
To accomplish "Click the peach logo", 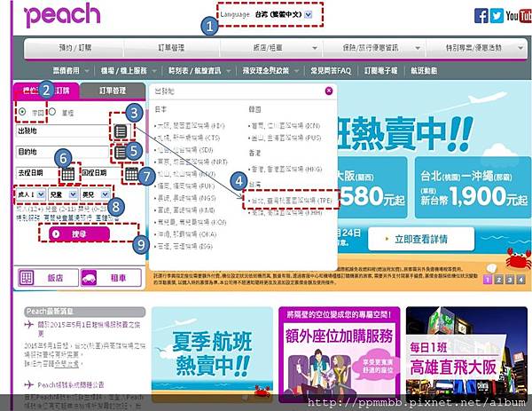I will click(62, 14).
